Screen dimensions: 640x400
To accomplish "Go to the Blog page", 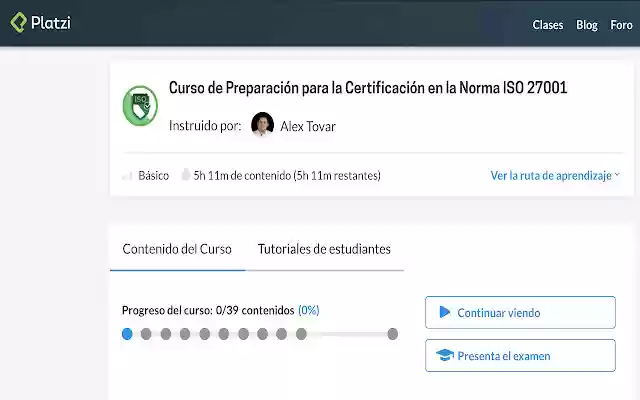I will coord(587,25).
